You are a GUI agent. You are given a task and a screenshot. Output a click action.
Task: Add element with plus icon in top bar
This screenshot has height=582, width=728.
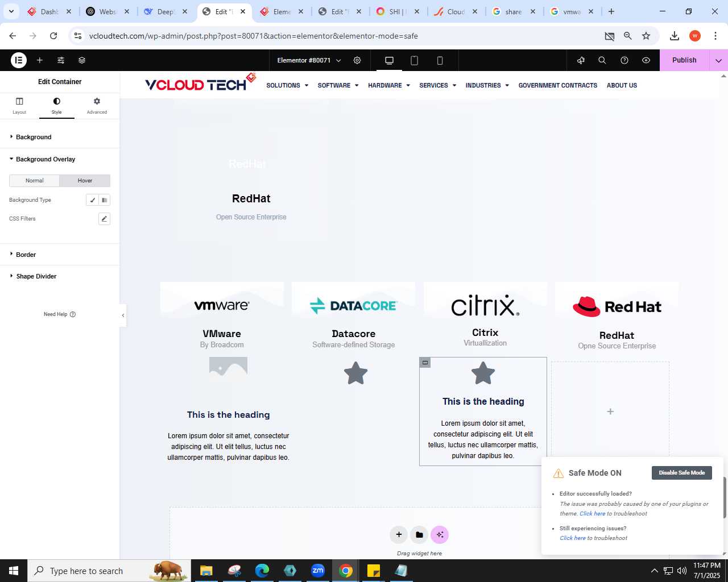(x=40, y=60)
